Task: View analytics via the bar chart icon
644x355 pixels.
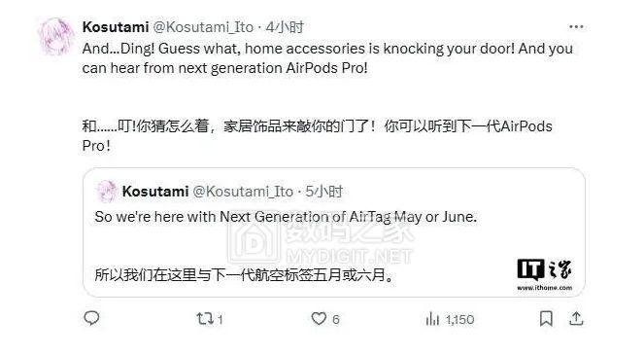Action: pyautogui.click(x=432, y=319)
